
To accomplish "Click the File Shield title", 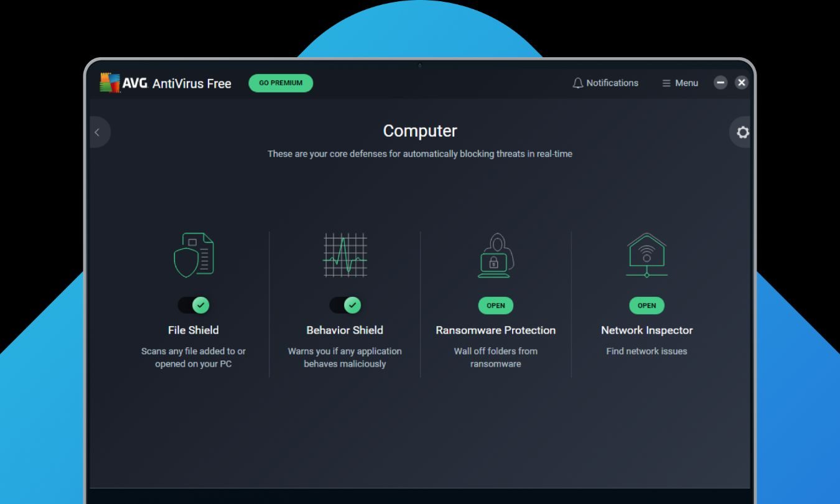I will [194, 330].
